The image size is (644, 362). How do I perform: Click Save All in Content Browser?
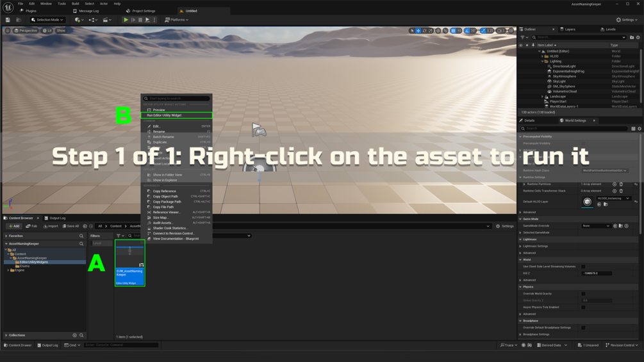(70, 226)
